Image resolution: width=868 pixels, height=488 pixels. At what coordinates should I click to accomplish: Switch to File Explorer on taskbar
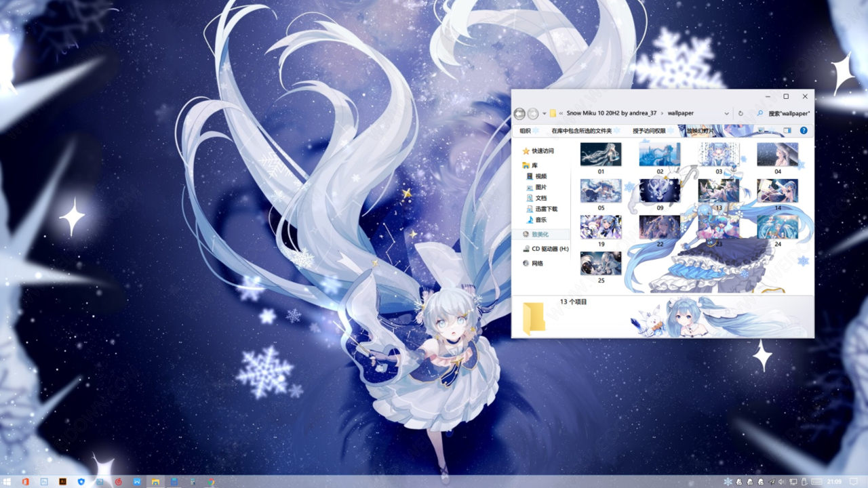pyautogui.click(x=155, y=482)
